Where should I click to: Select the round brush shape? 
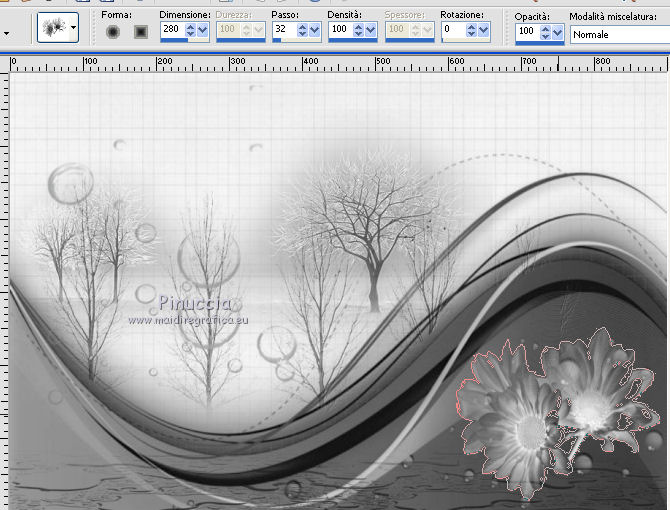pos(113,32)
